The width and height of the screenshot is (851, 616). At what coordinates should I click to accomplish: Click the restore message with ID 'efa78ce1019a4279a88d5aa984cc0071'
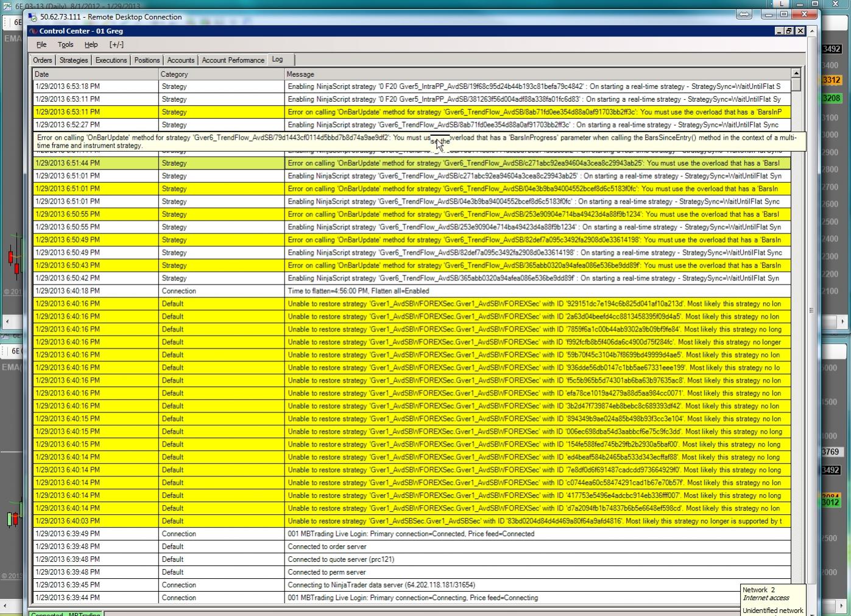coord(538,394)
